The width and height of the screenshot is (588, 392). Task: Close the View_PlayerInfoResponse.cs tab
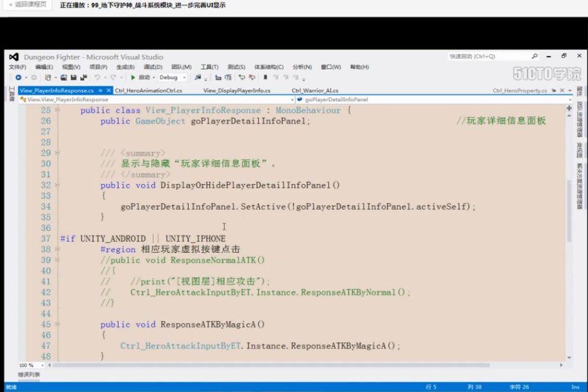click(109, 90)
